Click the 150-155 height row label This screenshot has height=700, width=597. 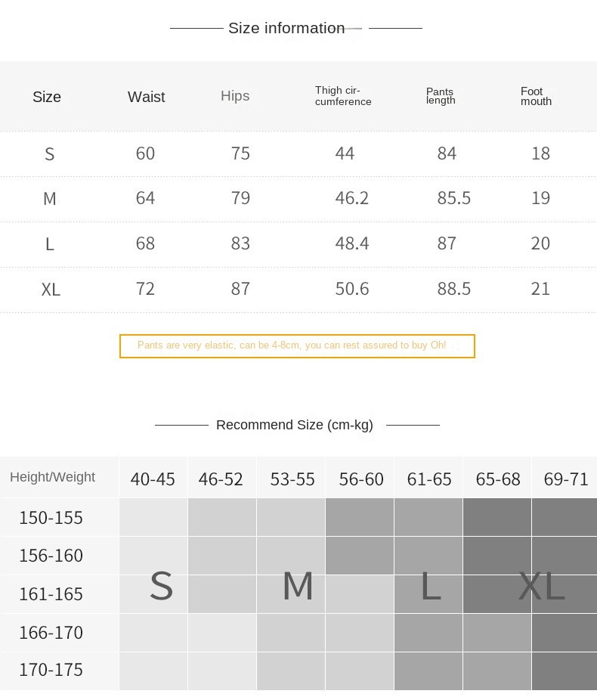click(x=51, y=518)
